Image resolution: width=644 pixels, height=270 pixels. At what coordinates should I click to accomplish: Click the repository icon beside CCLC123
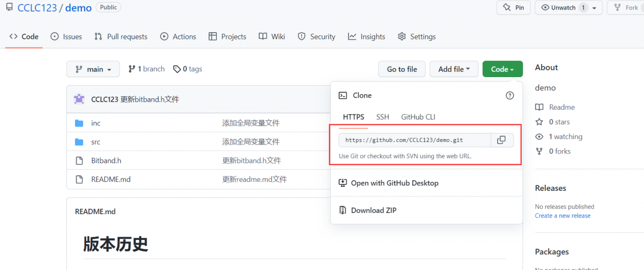(10, 8)
